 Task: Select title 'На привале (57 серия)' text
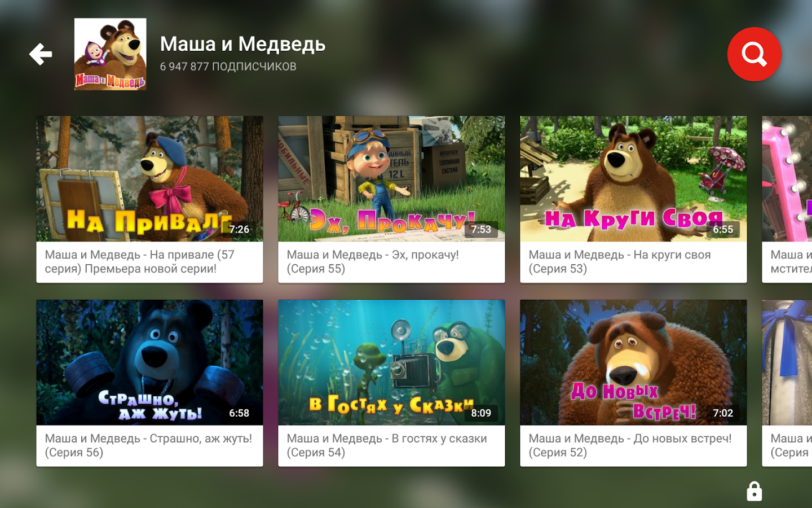pos(140,262)
